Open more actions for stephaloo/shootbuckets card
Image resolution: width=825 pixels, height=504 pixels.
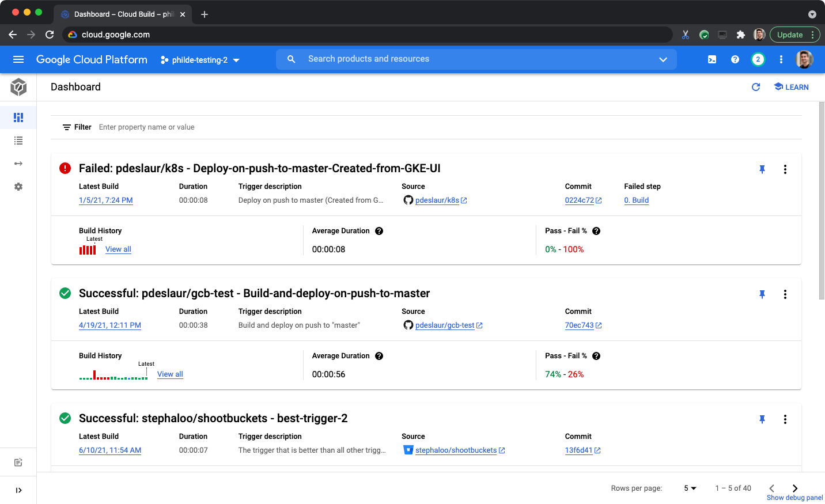[785, 419]
